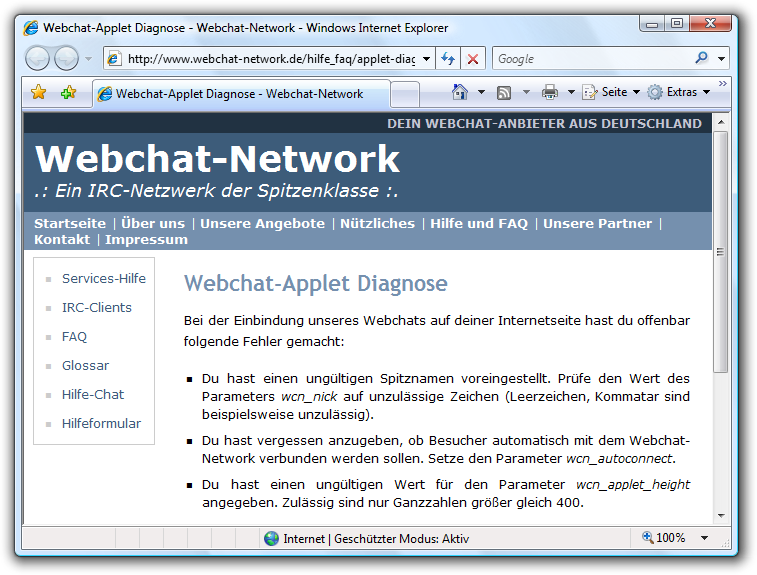Open FAQ in the sidebar
The image size is (757, 575).
coord(74,337)
